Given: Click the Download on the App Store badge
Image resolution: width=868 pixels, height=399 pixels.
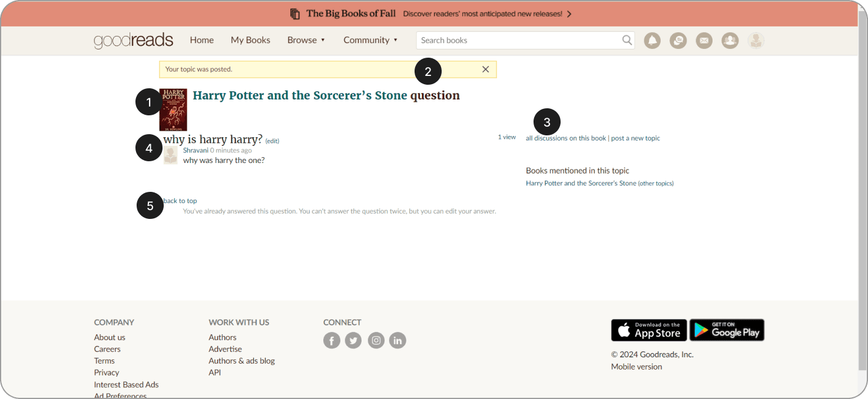Looking at the screenshot, I should [x=649, y=330].
